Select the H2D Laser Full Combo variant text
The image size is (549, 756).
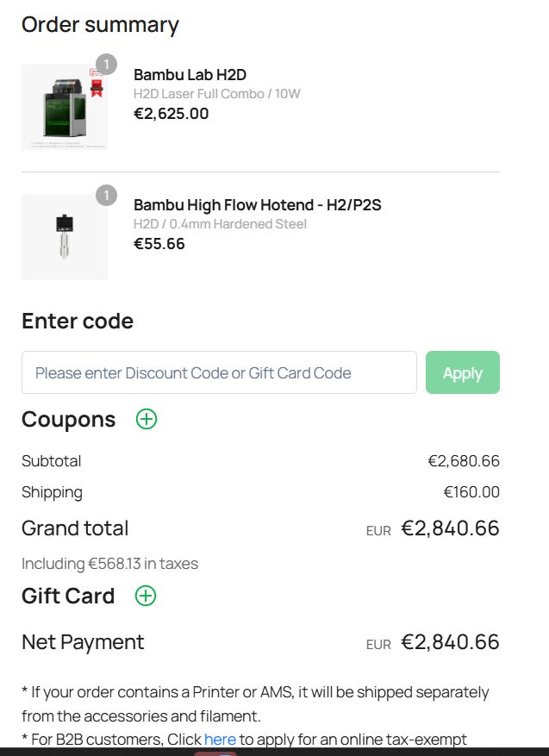[216, 94]
